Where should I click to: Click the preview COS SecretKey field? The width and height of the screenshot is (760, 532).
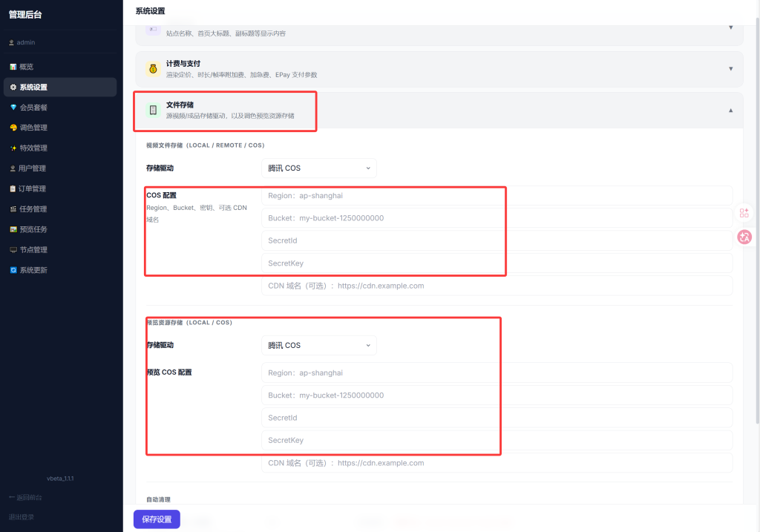(496, 440)
